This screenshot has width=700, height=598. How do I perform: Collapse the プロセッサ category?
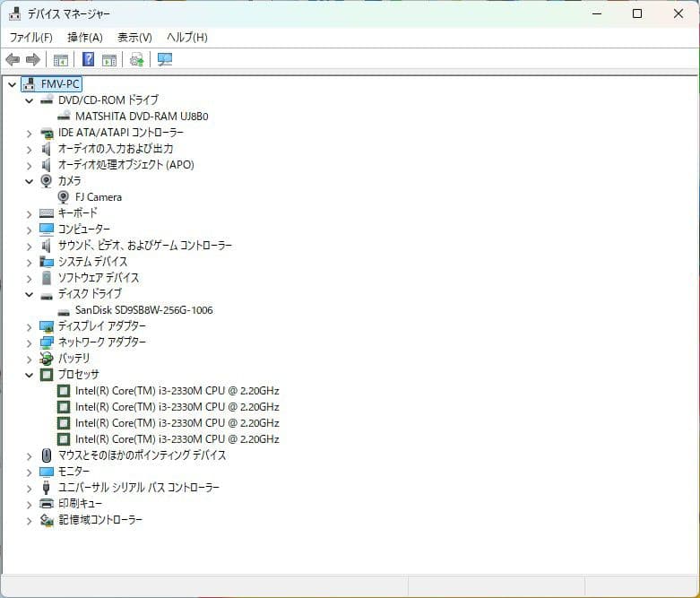coord(29,375)
